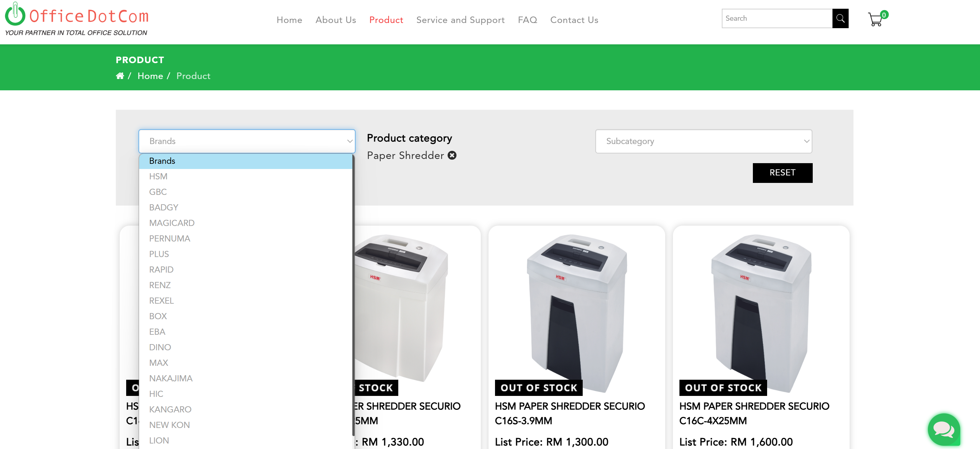This screenshot has width=980, height=449.
Task: Go to the About Us menu item
Action: 336,20
